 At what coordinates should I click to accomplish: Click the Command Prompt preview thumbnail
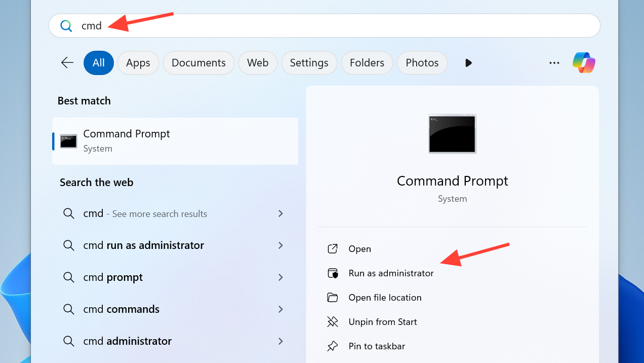(x=452, y=133)
